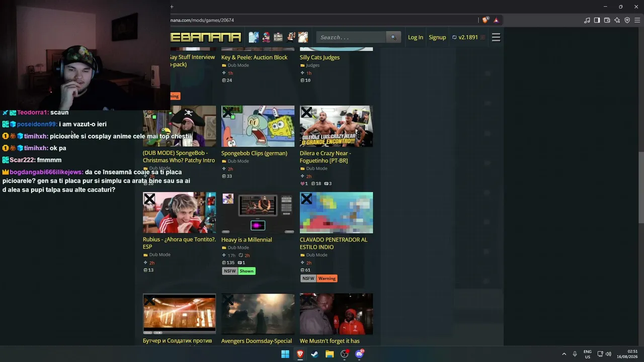This screenshot has width=644, height=362.
Task: Click Dub Mode category under Heavy is a Millennial
Action: [x=238, y=248]
